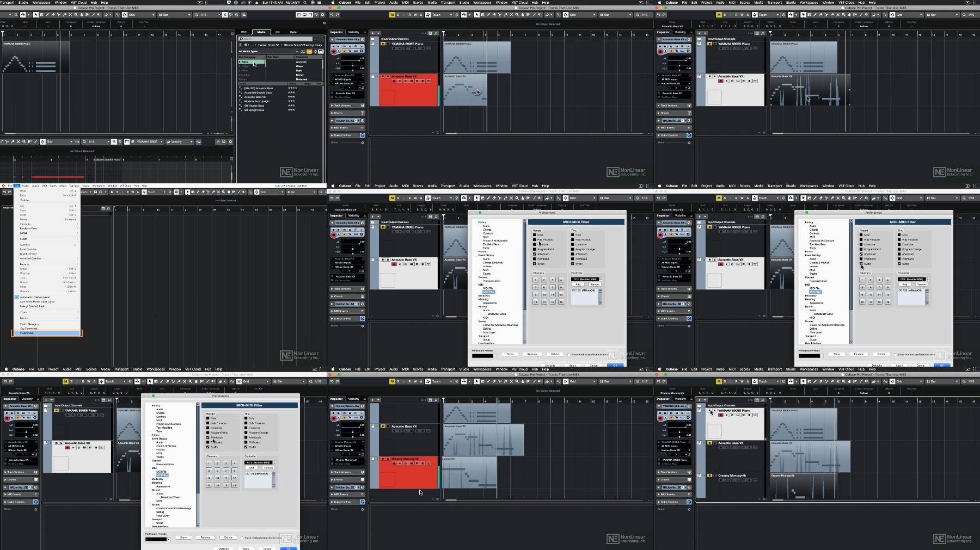
Task: Uncheck Record Aftertouch in center panel dialog
Action: click(535, 254)
